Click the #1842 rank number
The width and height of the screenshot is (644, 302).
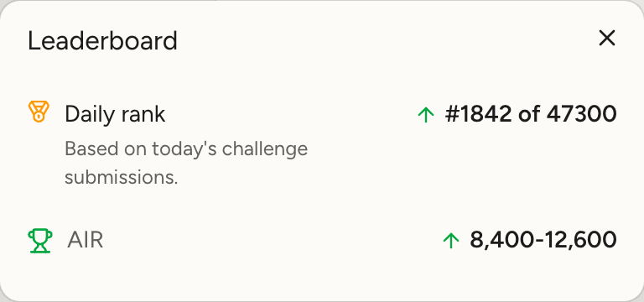(x=479, y=114)
